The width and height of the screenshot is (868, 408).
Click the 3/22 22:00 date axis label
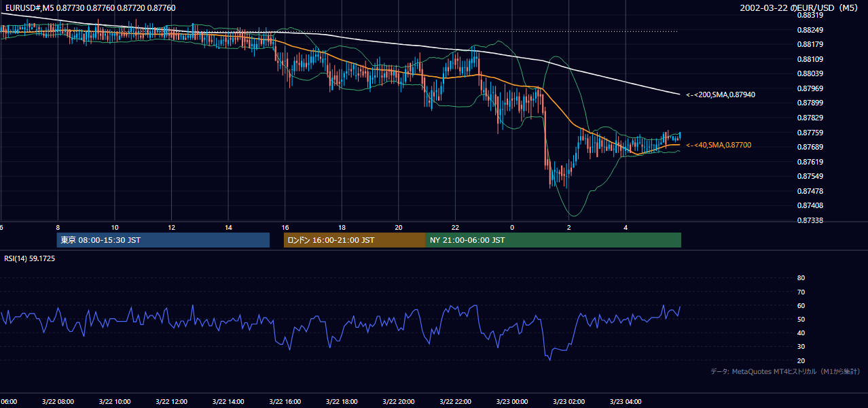455,401
